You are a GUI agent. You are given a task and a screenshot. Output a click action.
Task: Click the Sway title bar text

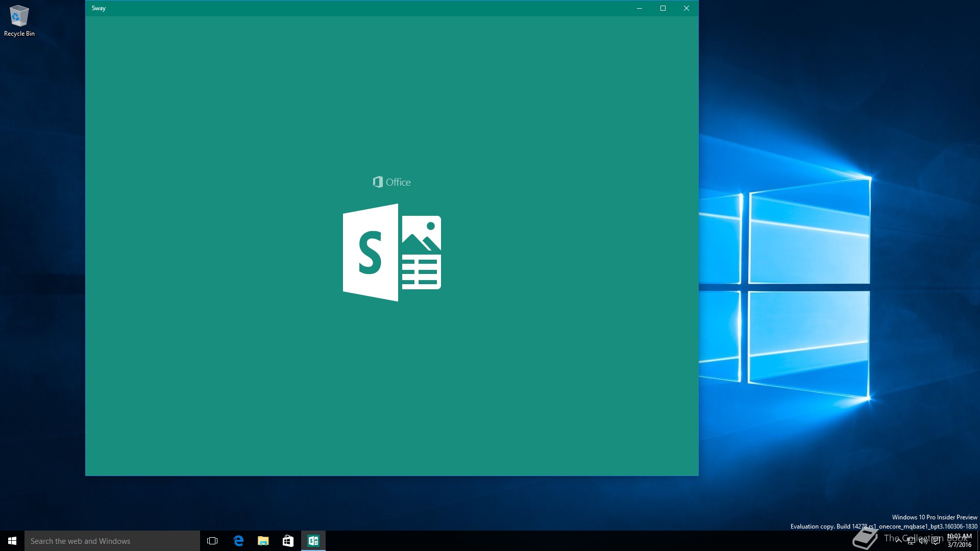pos(99,8)
